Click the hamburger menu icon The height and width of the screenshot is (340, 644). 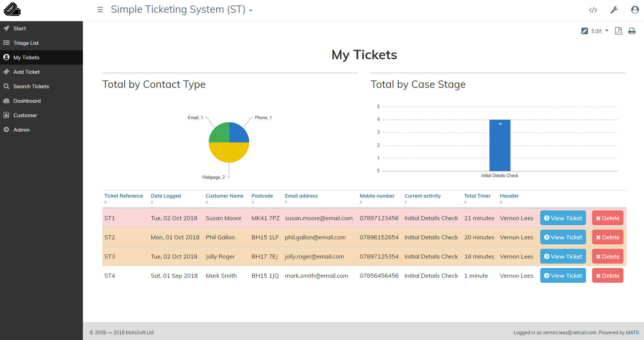(x=100, y=10)
